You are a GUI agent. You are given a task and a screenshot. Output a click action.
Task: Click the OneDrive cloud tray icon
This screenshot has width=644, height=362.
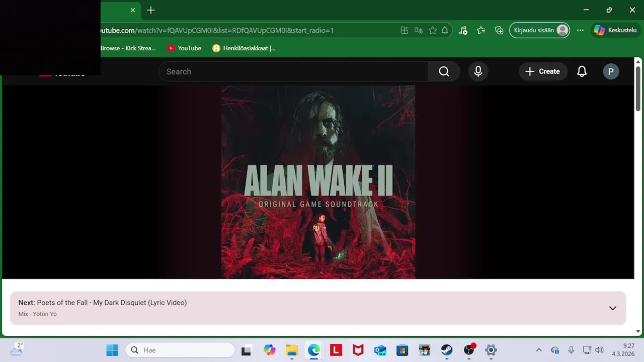click(555, 350)
